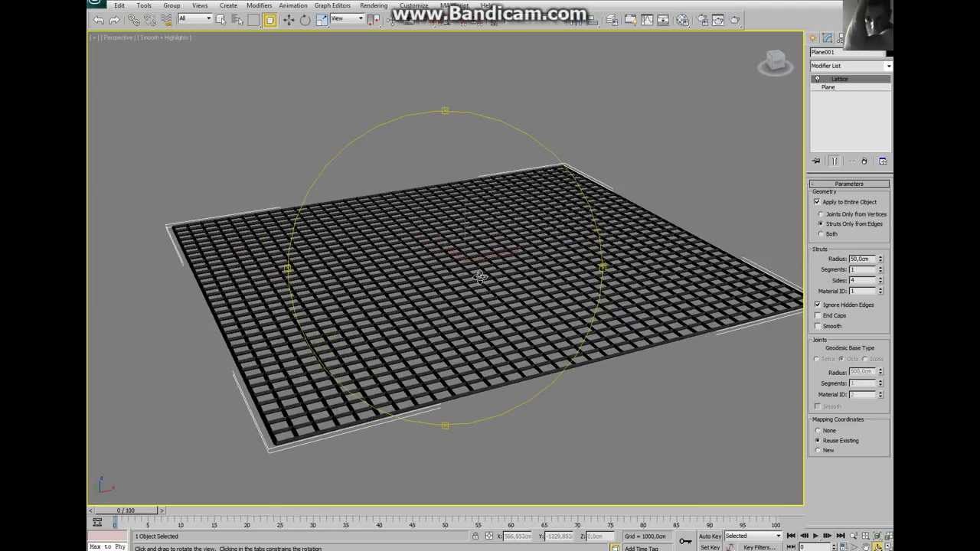Click the Redo arrow in main toolbar
980x551 pixels.
tap(114, 20)
